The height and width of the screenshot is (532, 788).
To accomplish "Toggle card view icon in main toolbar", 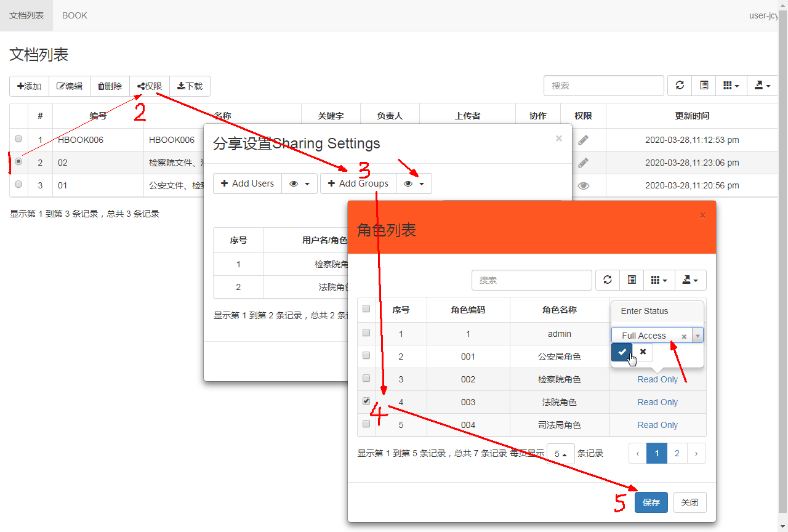I will 704,86.
